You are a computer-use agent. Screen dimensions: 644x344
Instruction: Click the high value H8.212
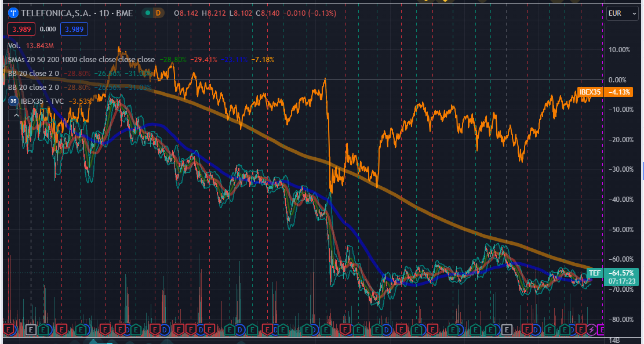click(213, 13)
